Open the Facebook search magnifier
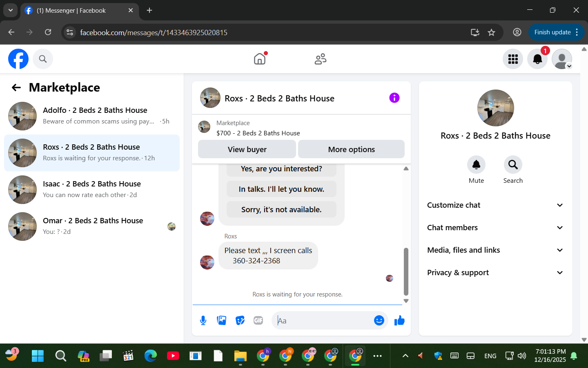 point(43,59)
